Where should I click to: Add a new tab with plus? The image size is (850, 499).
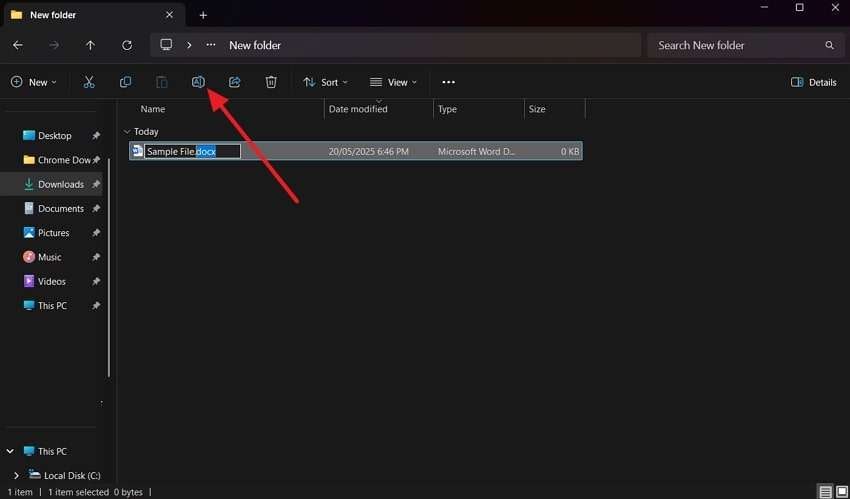coord(203,15)
